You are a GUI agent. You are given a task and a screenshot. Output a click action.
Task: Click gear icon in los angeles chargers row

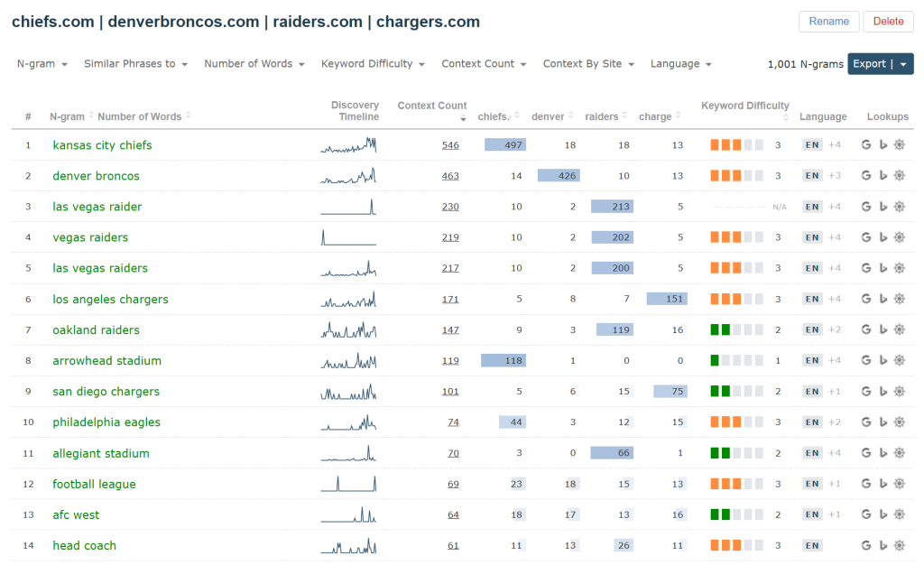pyautogui.click(x=900, y=299)
